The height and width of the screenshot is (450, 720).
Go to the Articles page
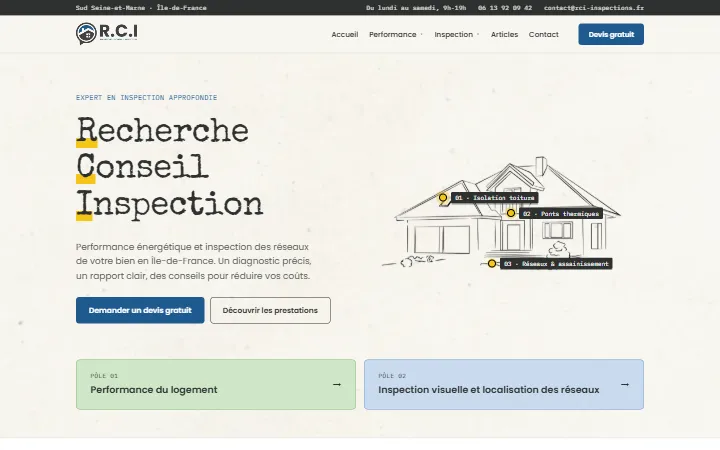(504, 34)
